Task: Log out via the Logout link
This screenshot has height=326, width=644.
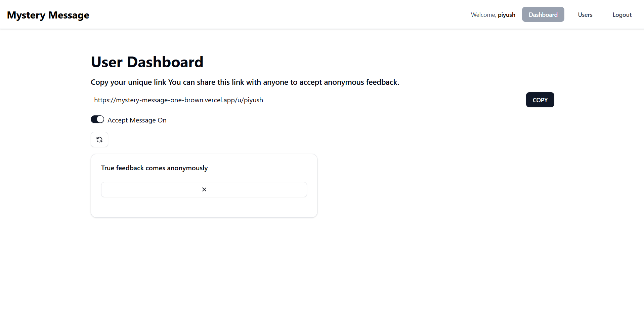Action: (622, 14)
